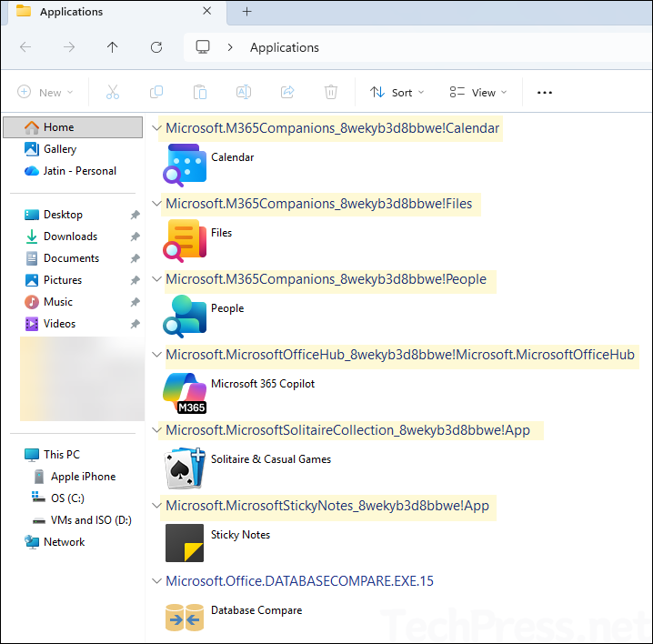653x644 pixels.
Task: Open the See more three-dots menu
Action: (544, 92)
